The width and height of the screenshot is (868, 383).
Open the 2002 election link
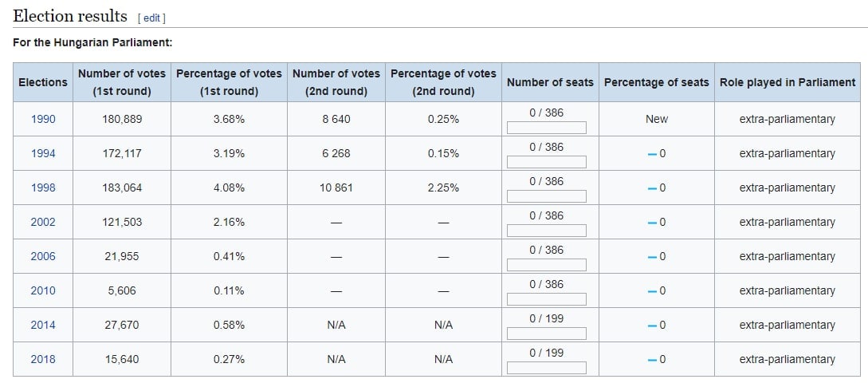(43, 222)
